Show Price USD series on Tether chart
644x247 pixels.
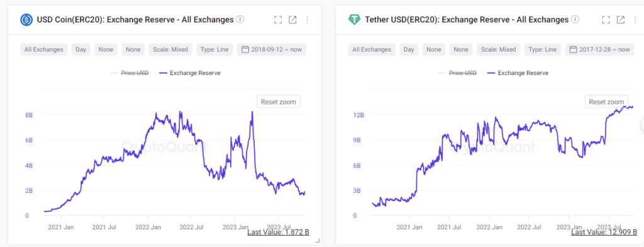457,73
